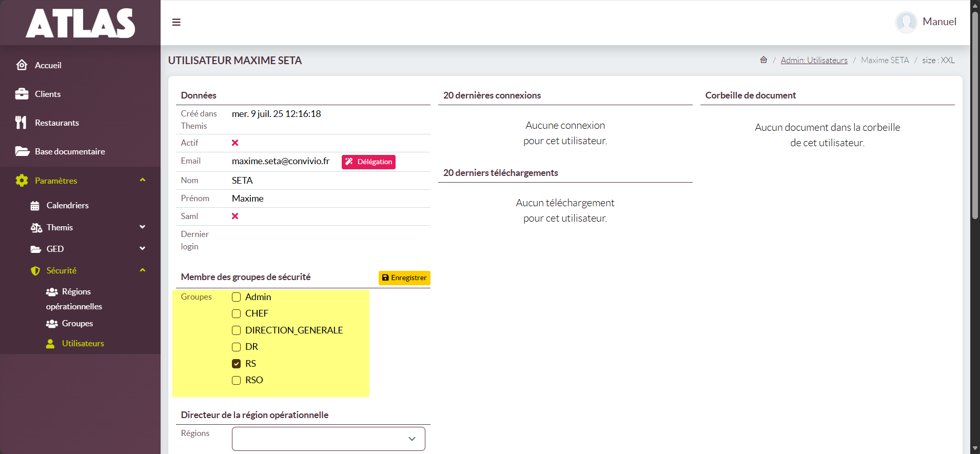Screen dimensions: 980x454
Task: Click the Calendriers calendar icon
Action: 35,206
